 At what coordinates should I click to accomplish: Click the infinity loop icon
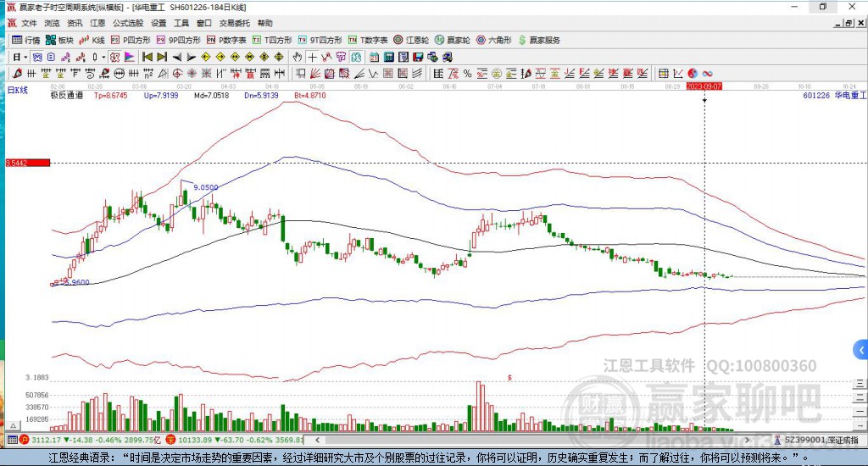(x=707, y=73)
